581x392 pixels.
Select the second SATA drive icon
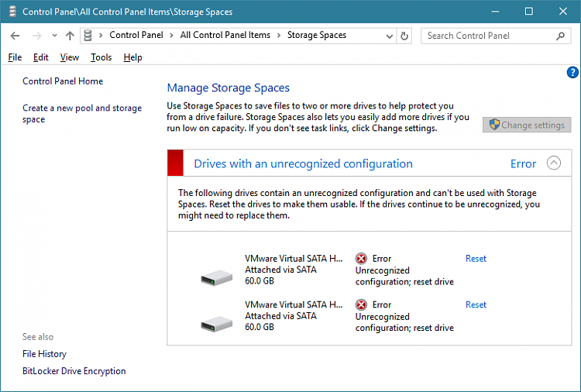[x=217, y=324]
